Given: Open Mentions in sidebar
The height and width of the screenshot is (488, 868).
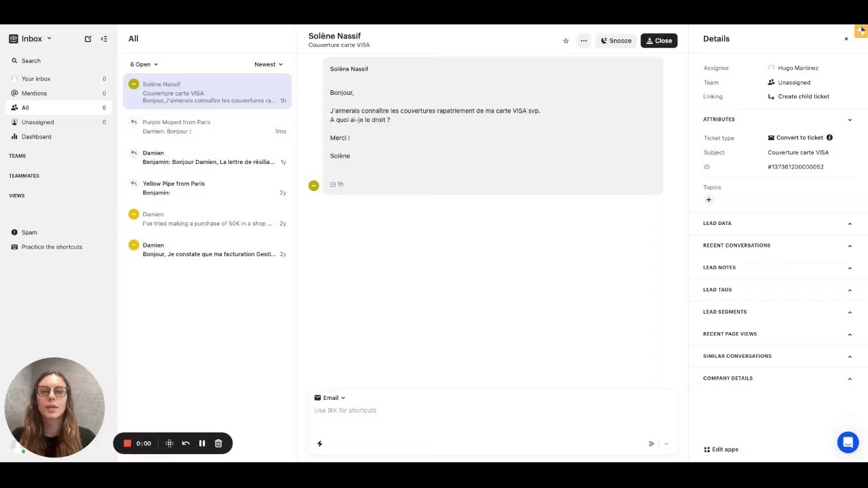Looking at the screenshot, I should [x=58, y=93].
